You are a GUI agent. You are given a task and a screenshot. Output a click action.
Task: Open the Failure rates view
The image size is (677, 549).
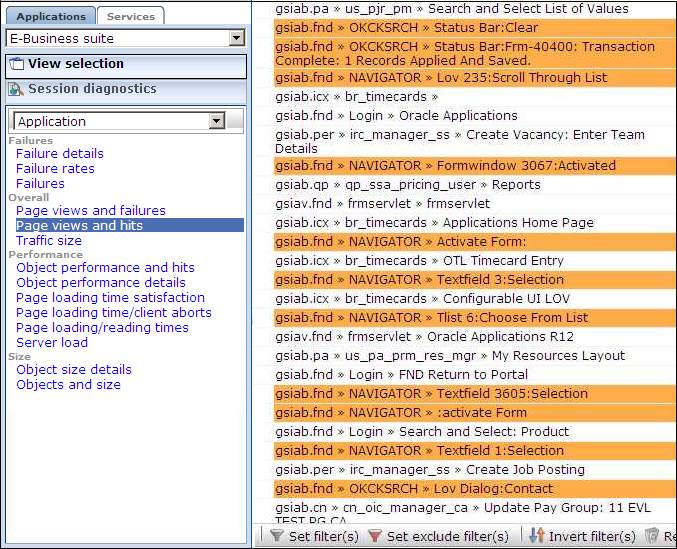pyautogui.click(x=55, y=168)
